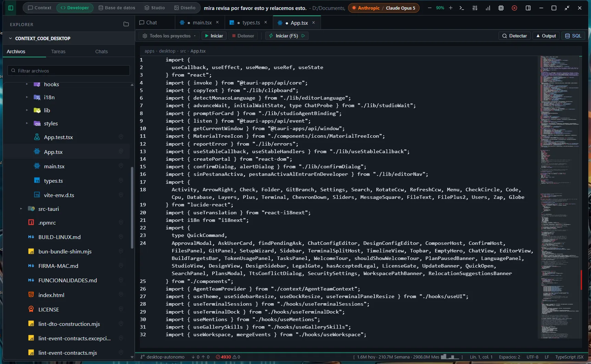Close the App.tsx tab

pyautogui.click(x=313, y=23)
